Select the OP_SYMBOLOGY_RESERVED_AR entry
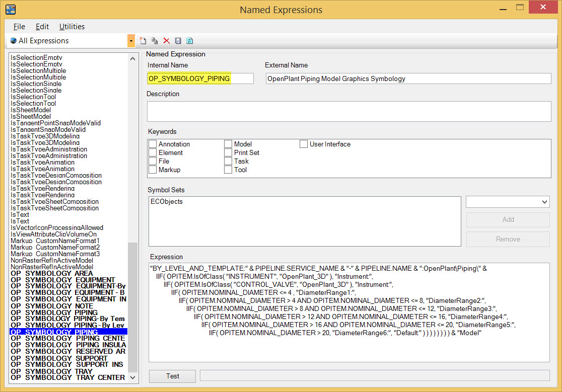 (68, 352)
